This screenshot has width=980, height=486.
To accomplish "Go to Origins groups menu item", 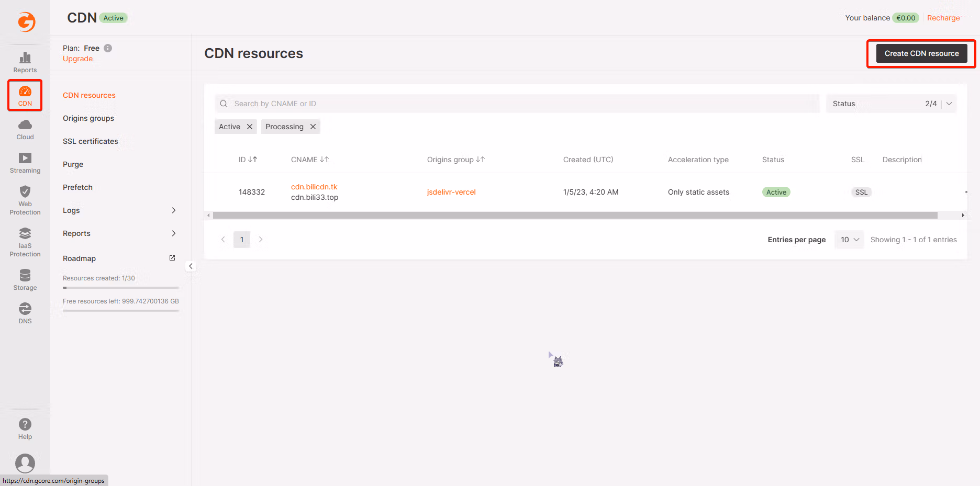I will 88,118.
